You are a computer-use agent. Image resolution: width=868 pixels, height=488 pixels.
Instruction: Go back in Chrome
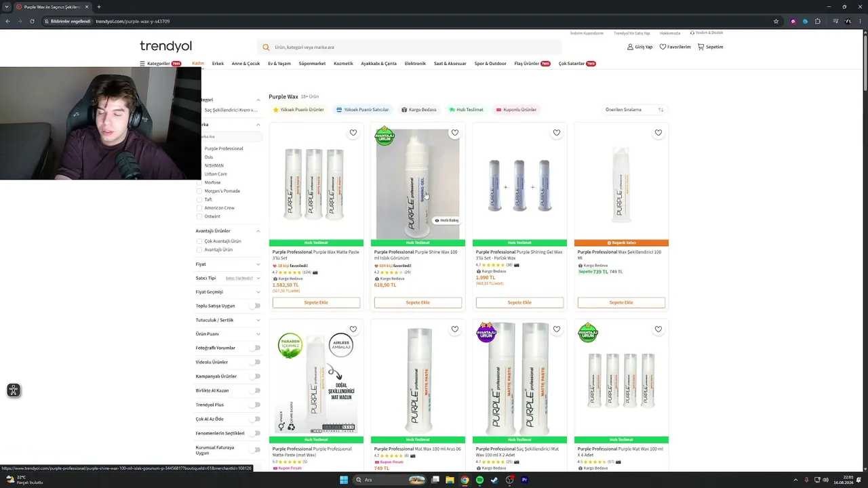pyautogui.click(x=7, y=21)
